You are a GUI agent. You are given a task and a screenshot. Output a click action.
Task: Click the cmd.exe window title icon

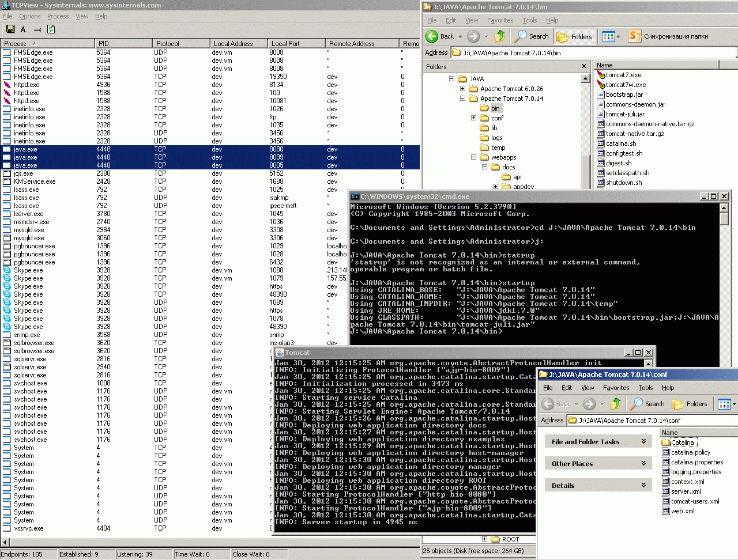tap(355, 196)
